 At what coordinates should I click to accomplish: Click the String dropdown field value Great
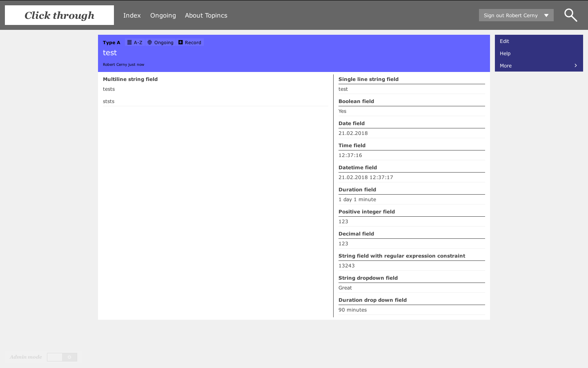345,288
